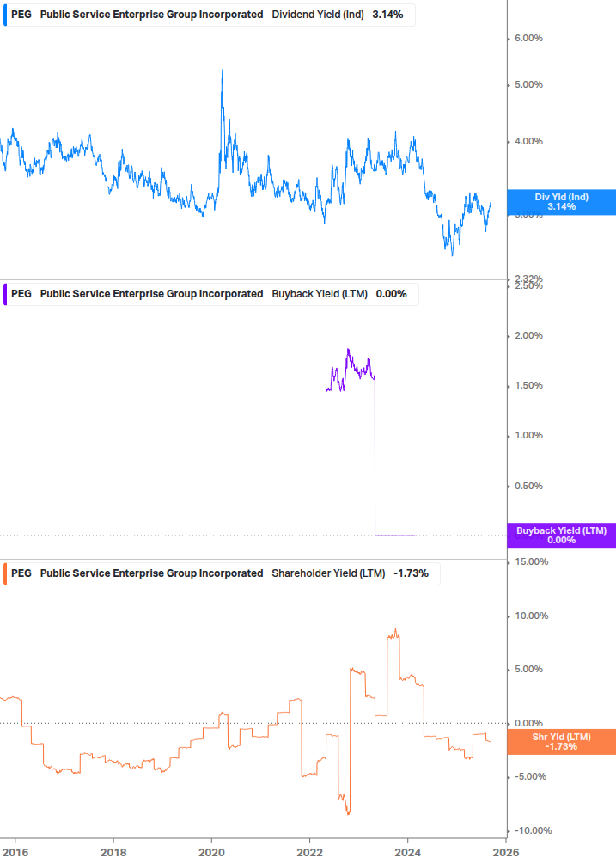Click the Buyback Yield (LTM) legend label

(320, 294)
